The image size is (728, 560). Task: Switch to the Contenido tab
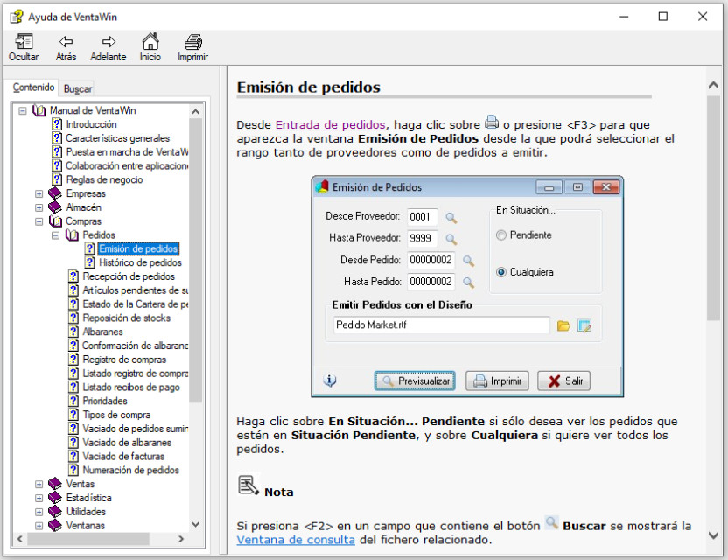[33, 87]
